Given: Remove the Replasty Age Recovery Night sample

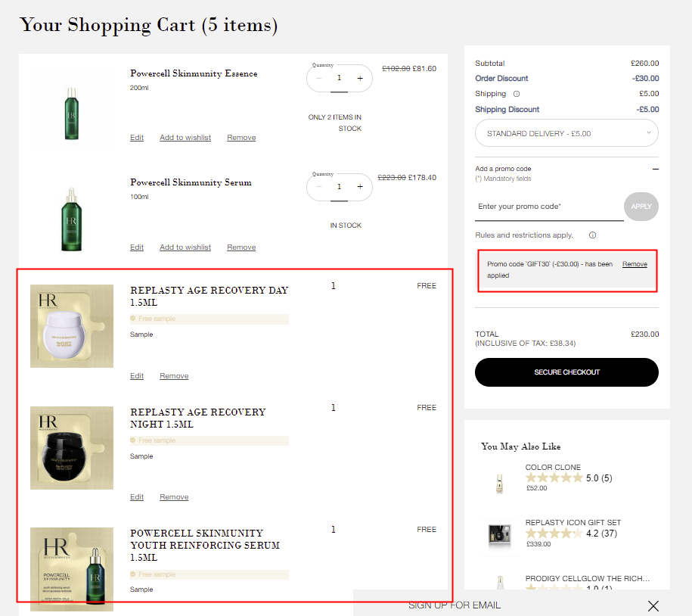Looking at the screenshot, I should pos(174,496).
